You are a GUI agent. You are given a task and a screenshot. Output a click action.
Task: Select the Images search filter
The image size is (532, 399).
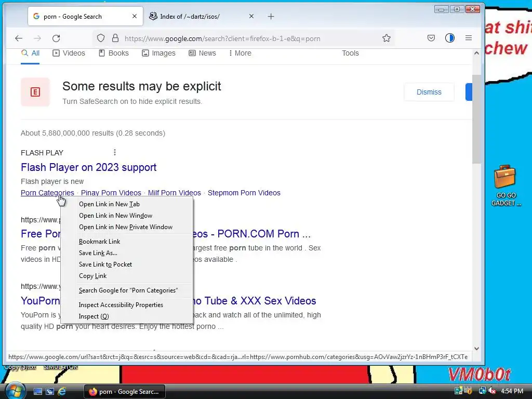pos(159,54)
